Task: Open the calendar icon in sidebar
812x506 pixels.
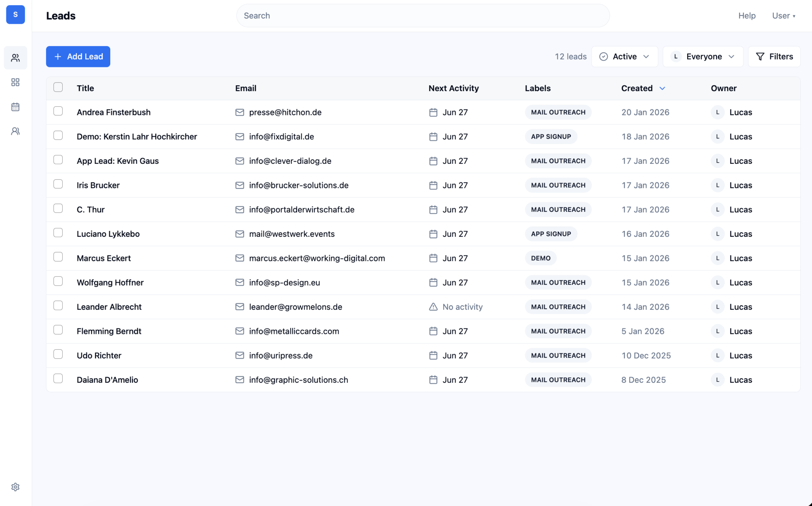Action: [15, 107]
